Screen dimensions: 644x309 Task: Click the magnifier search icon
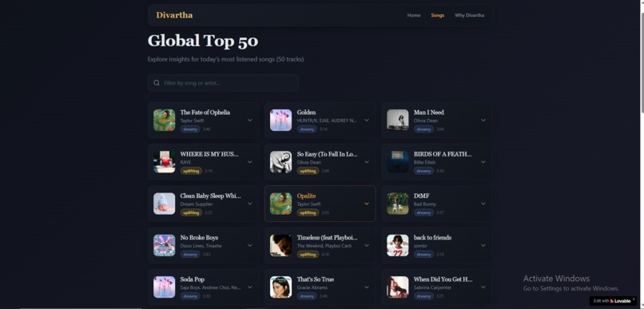[x=157, y=83]
